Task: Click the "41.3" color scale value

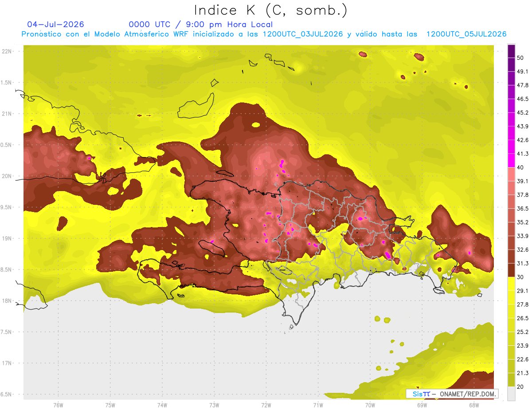Action: (x=523, y=154)
